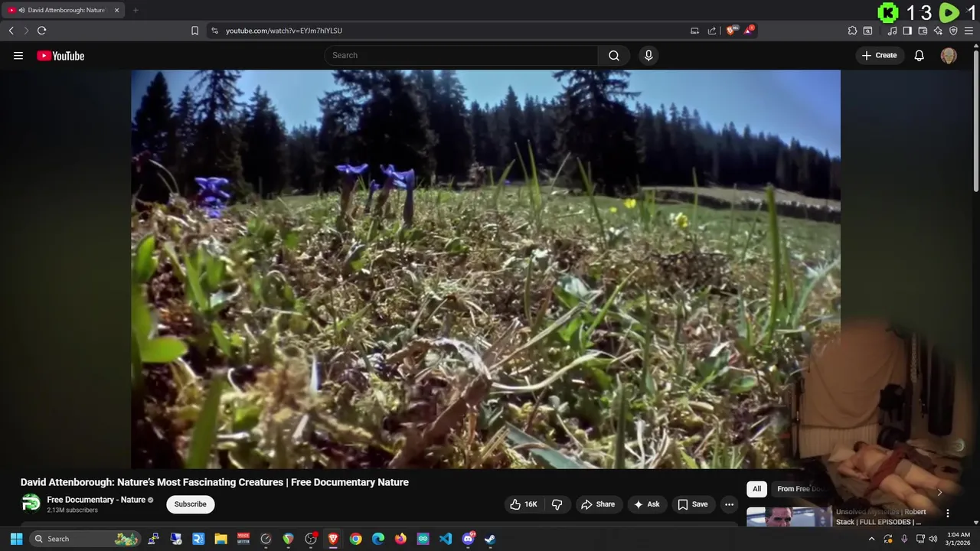This screenshot has width=980, height=551.
Task: Open Free Documentary - Nature channel name
Action: point(96,500)
